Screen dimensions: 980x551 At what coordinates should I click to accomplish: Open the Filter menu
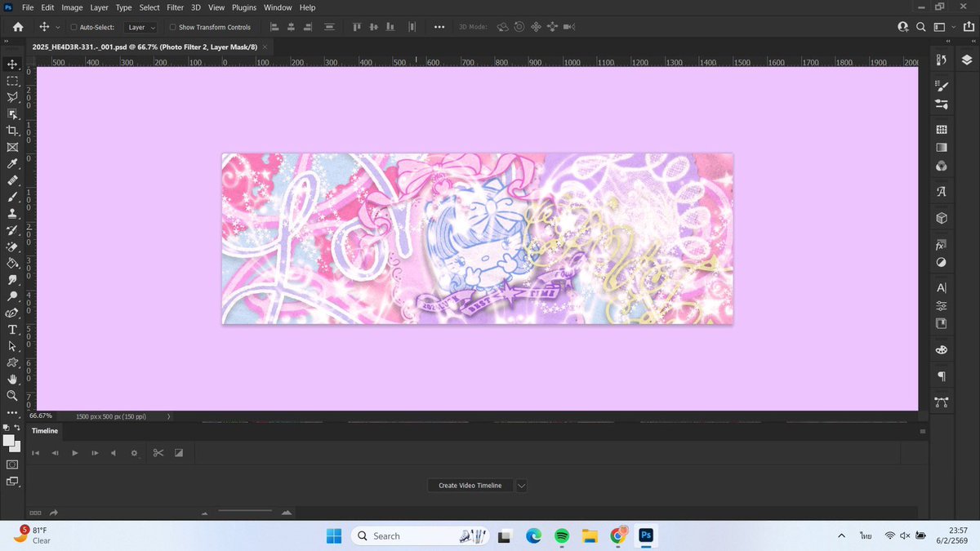pos(175,7)
